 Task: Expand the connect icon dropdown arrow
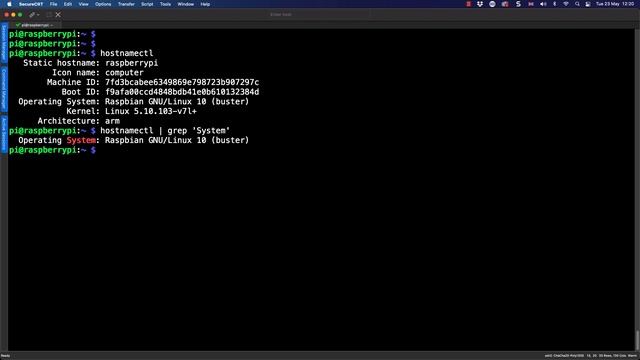point(38,15)
